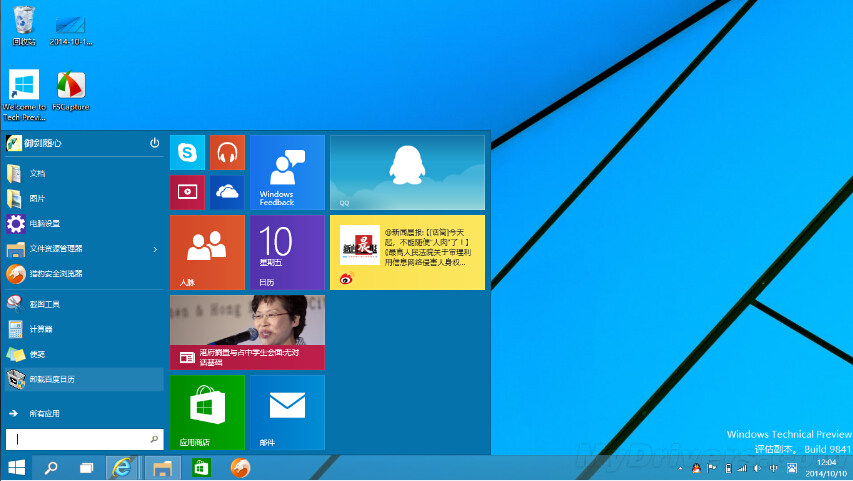853x481 pixels.
Task: Select Uninstall Baidu Calendar (卸载百度日历)
Action: tap(84, 379)
